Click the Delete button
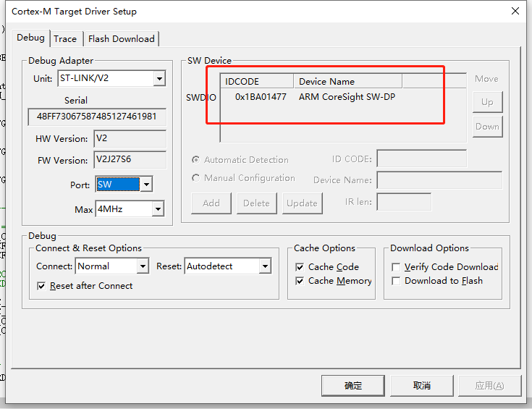532x409 pixels. pos(256,203)
